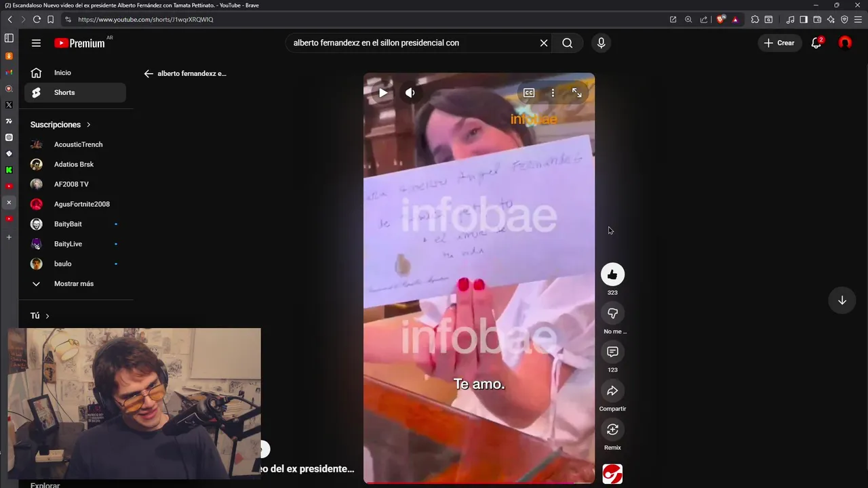
Task: Enter fullscreen on the Short
Action: tap(576, 93)
